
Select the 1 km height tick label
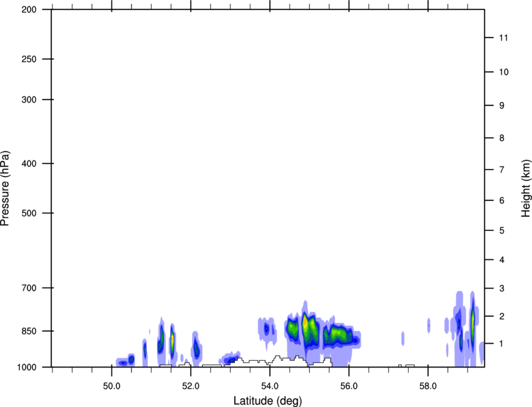(x=502, y=344)
